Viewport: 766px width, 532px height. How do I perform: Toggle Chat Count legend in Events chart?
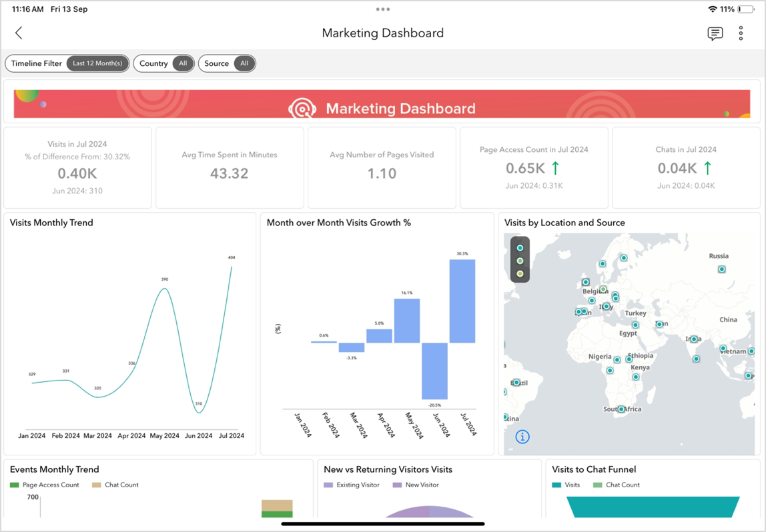click(x=115, y=485)
